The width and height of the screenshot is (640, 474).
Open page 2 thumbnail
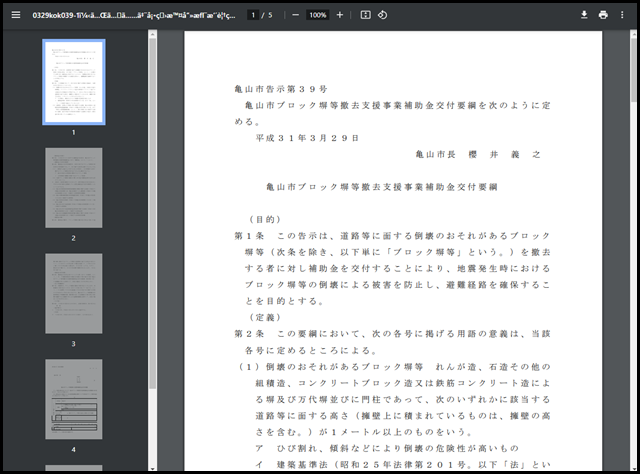[73, 189]
